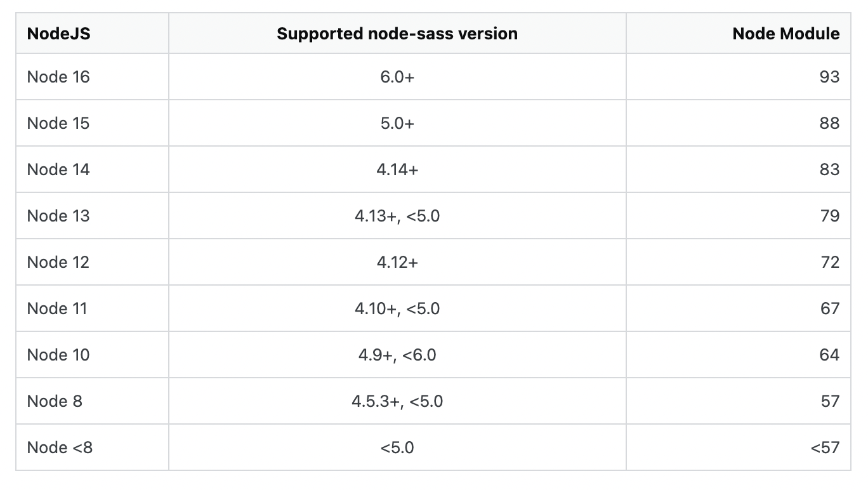This screenshot has width=868, height=490.
Task: Click the 6.0+ version cell
Action: [x=397, y=77]
